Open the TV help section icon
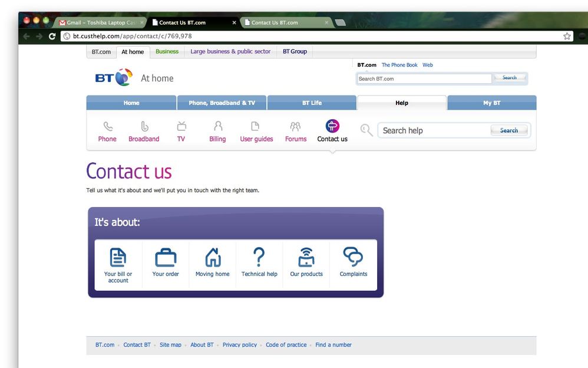 (181, 126)
